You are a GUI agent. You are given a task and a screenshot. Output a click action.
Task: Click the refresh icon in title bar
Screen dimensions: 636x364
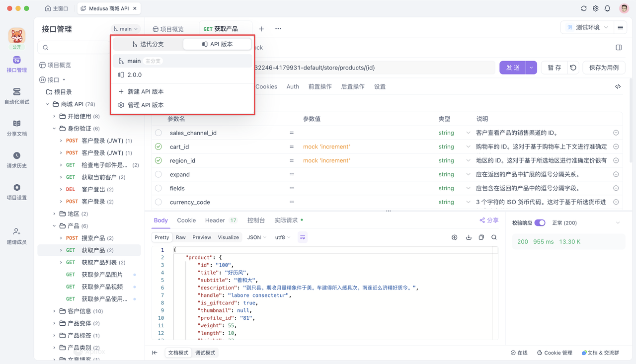pyautogui.click(x=584, y=8)
